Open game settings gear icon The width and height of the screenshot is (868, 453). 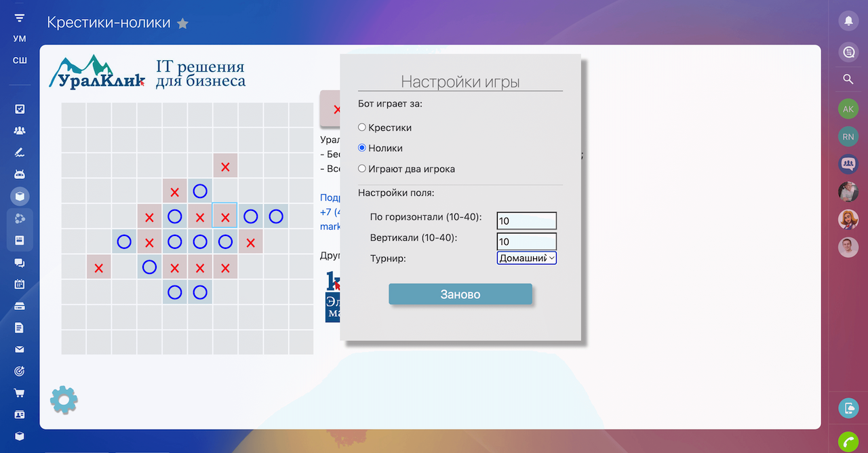point(64,400)
